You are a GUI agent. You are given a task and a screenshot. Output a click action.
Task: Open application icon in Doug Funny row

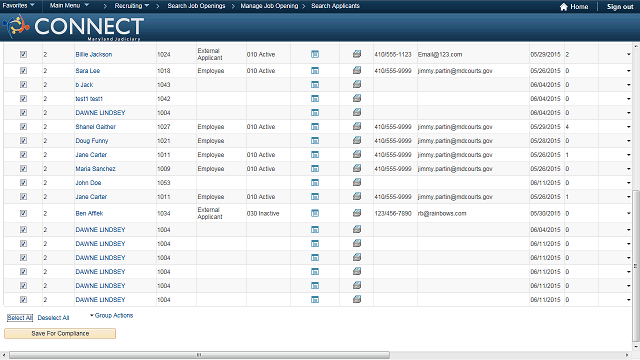(x=315, y=140)
